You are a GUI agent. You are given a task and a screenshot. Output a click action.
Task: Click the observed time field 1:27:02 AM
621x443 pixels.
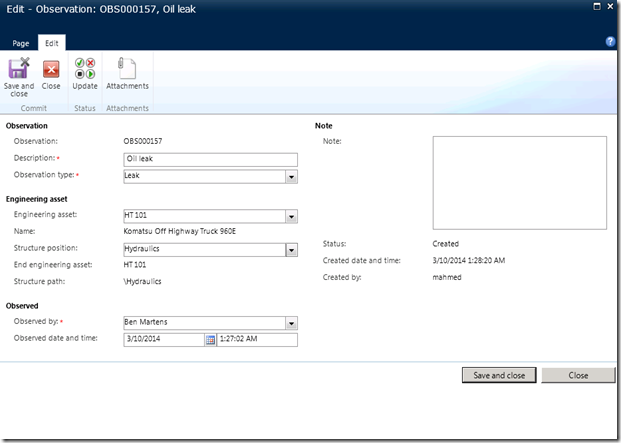tap(257, 340)
